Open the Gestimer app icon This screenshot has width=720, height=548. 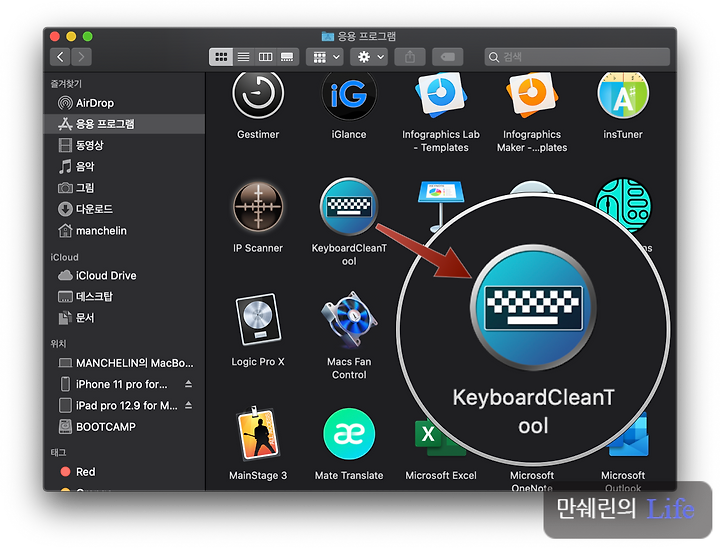(x=258, y=95)
